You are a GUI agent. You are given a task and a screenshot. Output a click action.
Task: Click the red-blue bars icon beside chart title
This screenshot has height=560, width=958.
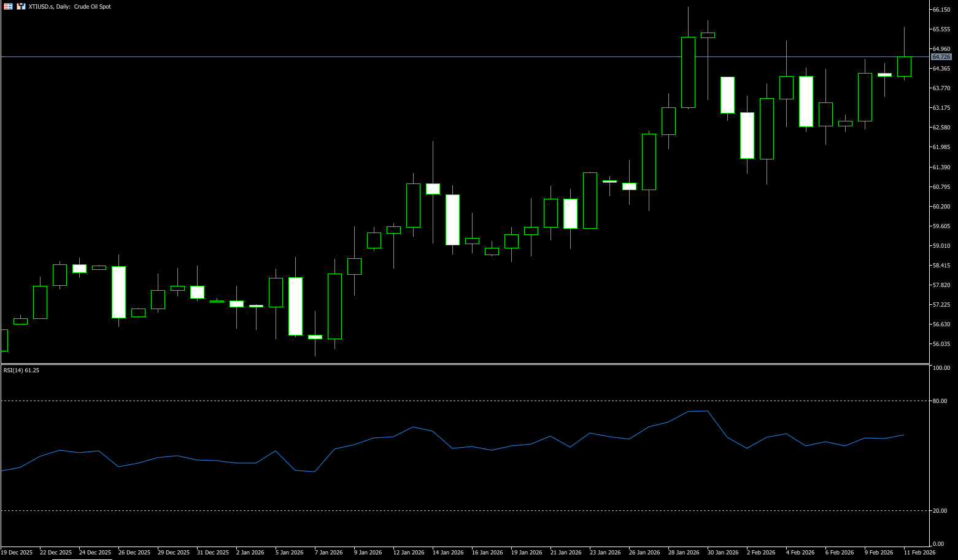click(x=21, y=6)
